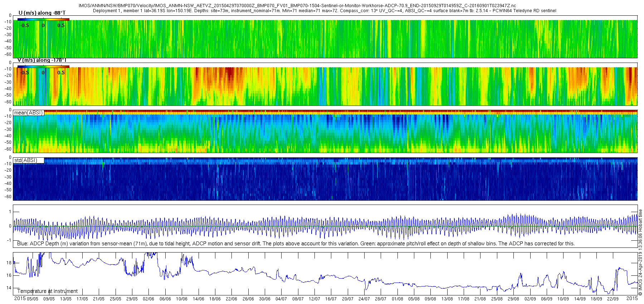Click the V velocity colorbar scale

(43, 67)
